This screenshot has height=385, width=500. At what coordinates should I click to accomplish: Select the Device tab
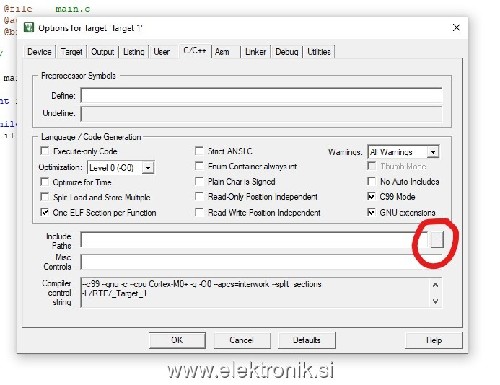tap(39, 52)
